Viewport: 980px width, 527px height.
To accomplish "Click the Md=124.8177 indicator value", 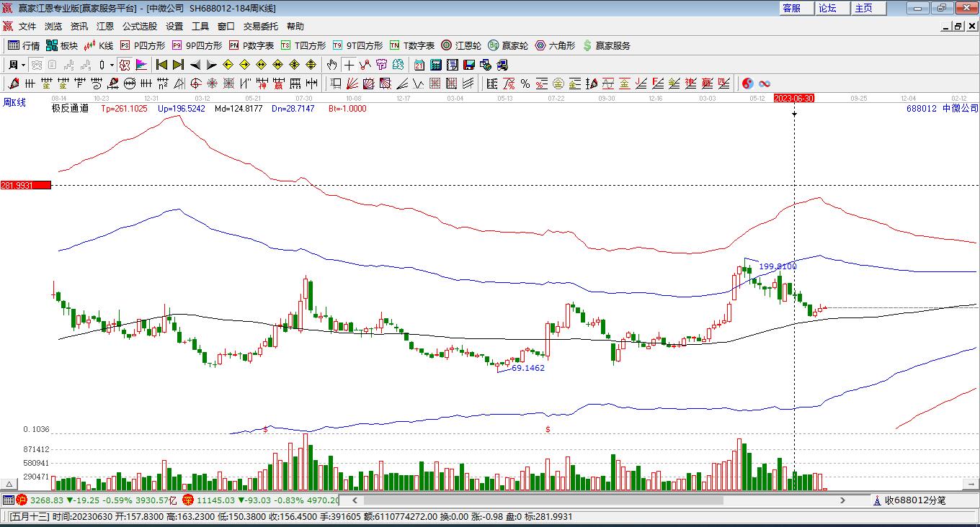I will [x=239, y=109].
